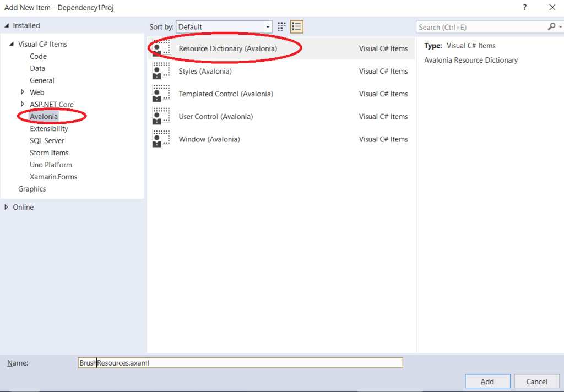Select the Avalonia category

pyautogui.click(x=44, y=116)
